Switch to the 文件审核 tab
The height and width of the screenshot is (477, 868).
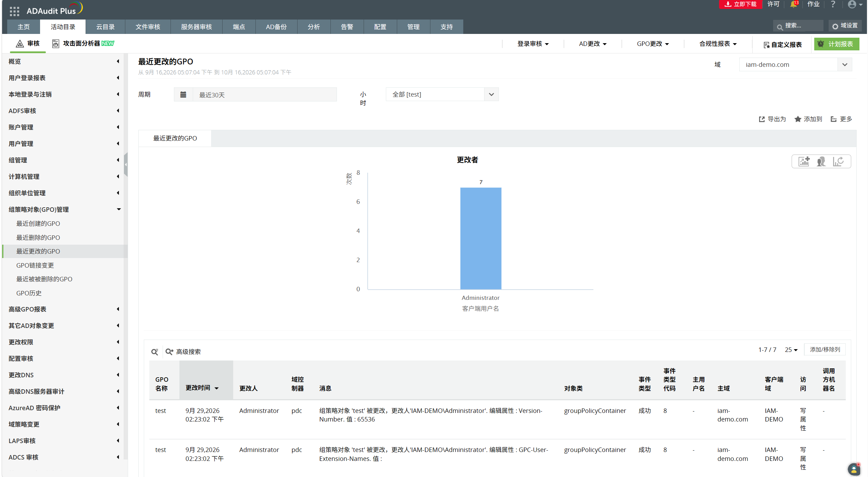pyautogui.click(x=148, y=27)
